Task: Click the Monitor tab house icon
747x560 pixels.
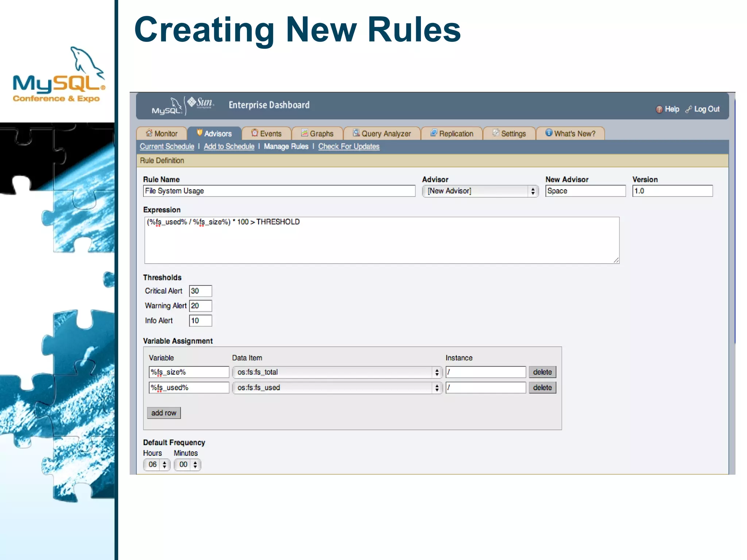Action: click(x=149, y=133)
